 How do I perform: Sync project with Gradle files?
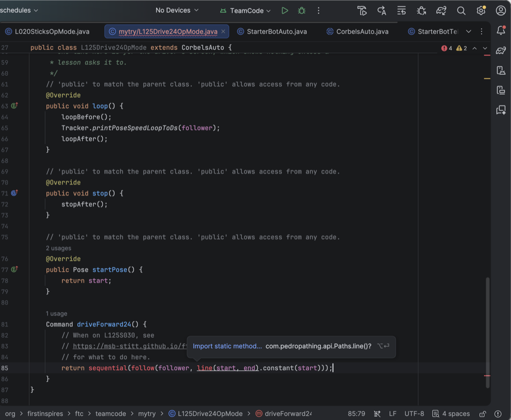[x=441, y=11]
